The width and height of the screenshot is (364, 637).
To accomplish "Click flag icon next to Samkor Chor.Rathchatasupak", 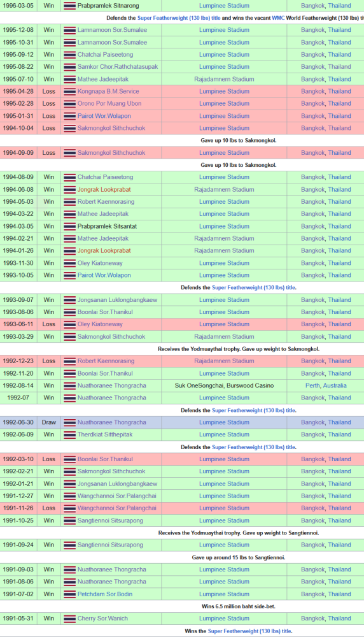I will [x=70, y=67].
